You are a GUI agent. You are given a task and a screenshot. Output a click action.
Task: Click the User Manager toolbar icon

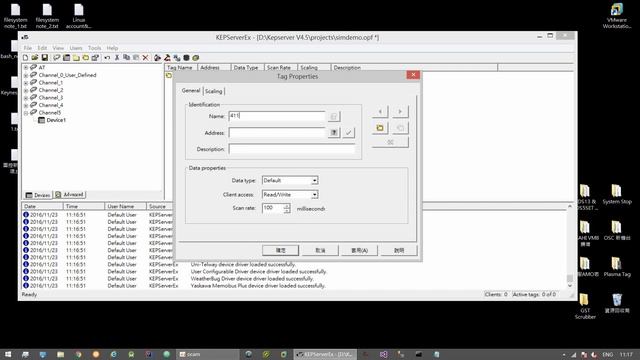tap(158, 58)
